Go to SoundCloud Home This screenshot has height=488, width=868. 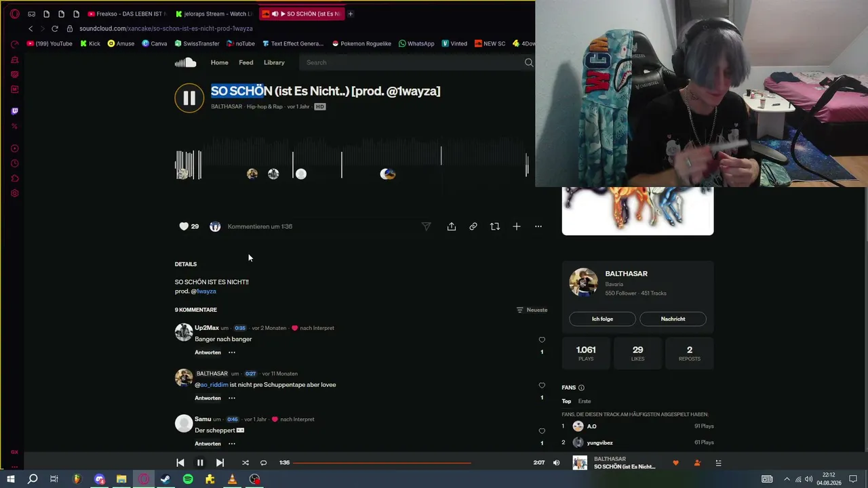pos(220,62)
